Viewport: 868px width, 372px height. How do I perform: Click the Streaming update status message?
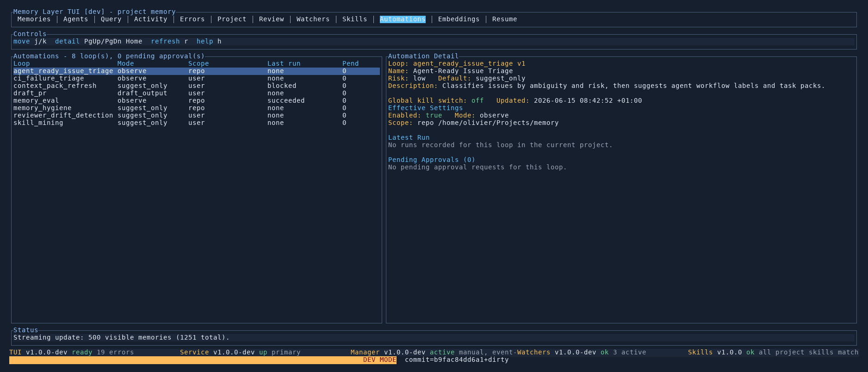tap(121, 337)
